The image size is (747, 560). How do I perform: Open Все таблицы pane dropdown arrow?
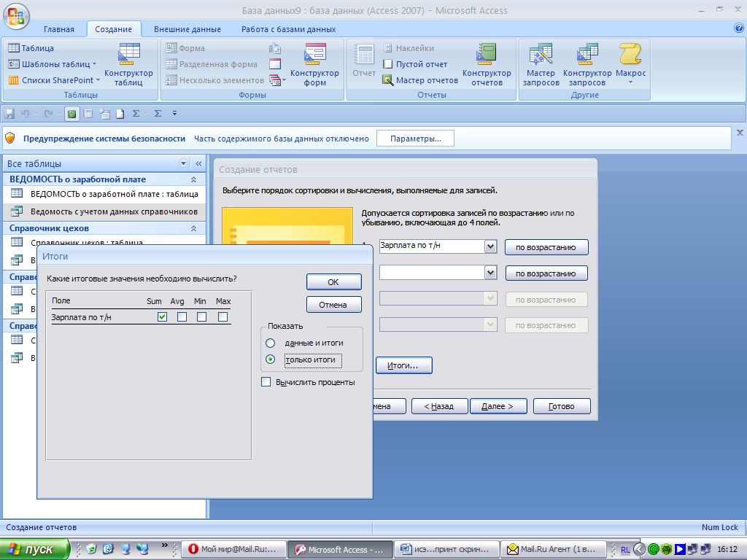183,163
